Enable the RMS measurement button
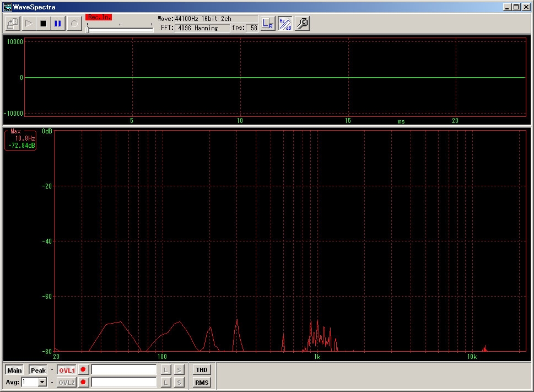534x392 pixels. pos(202,382)
